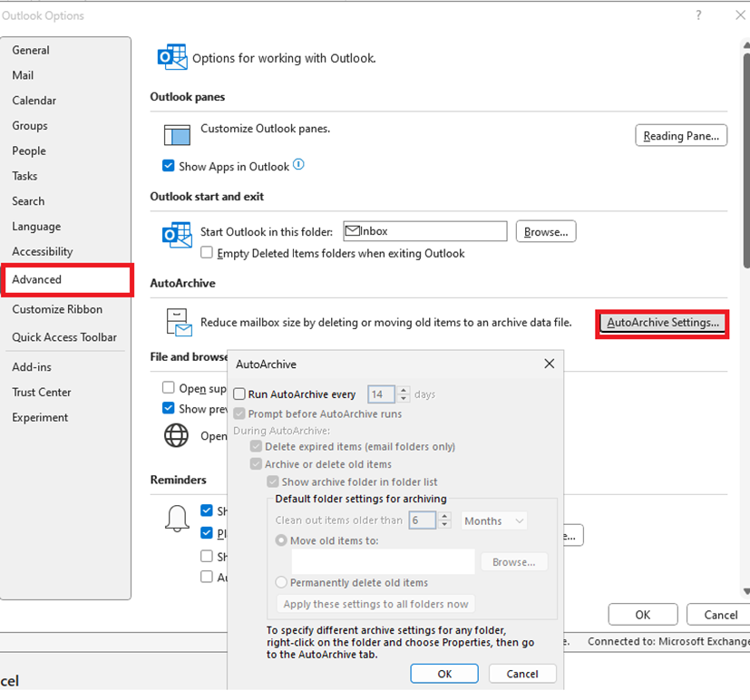Open the Language options category
750x700 pixels.
36,226
